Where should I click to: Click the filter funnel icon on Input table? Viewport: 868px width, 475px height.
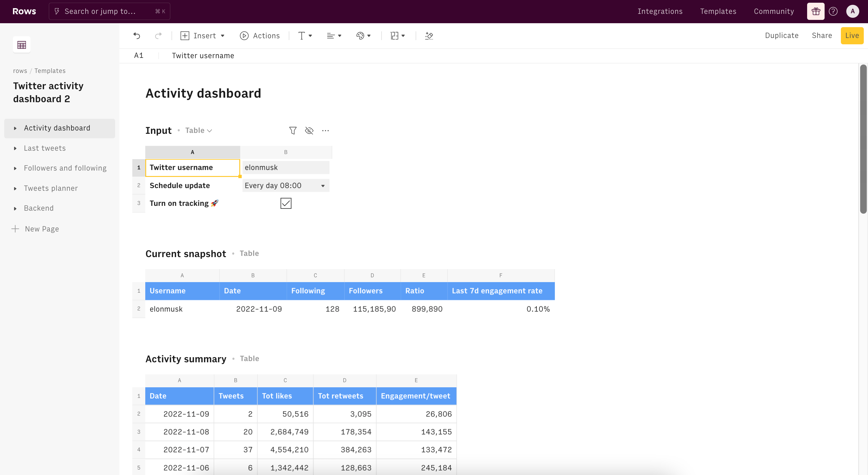pyautogui.click(x=293, y=131)
